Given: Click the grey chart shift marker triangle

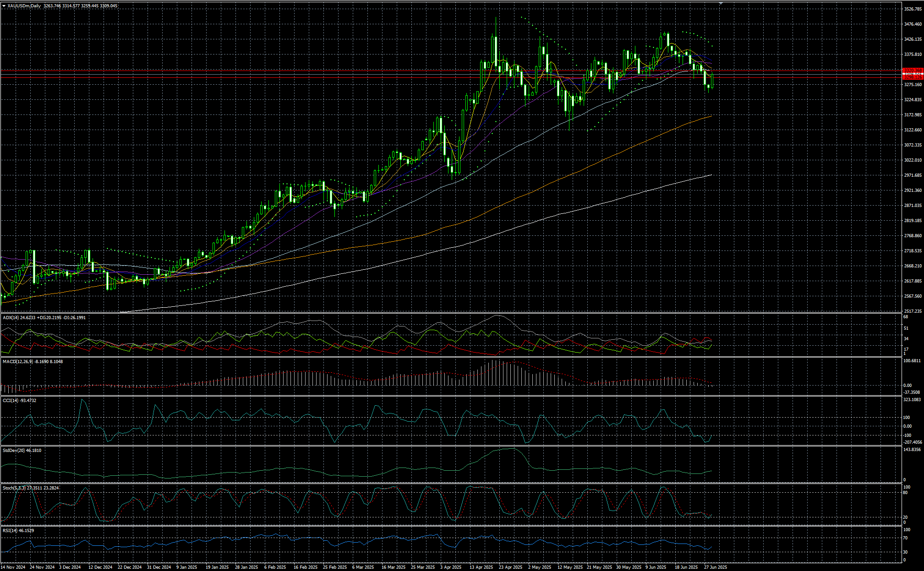Looking at the screenshot, I should [x=721, y=3].
